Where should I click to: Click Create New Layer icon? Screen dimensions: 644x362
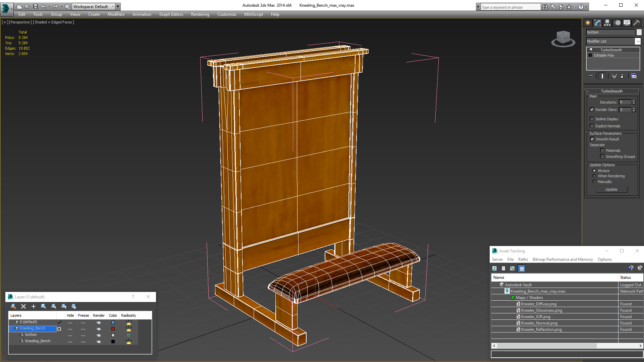point(13,306)
